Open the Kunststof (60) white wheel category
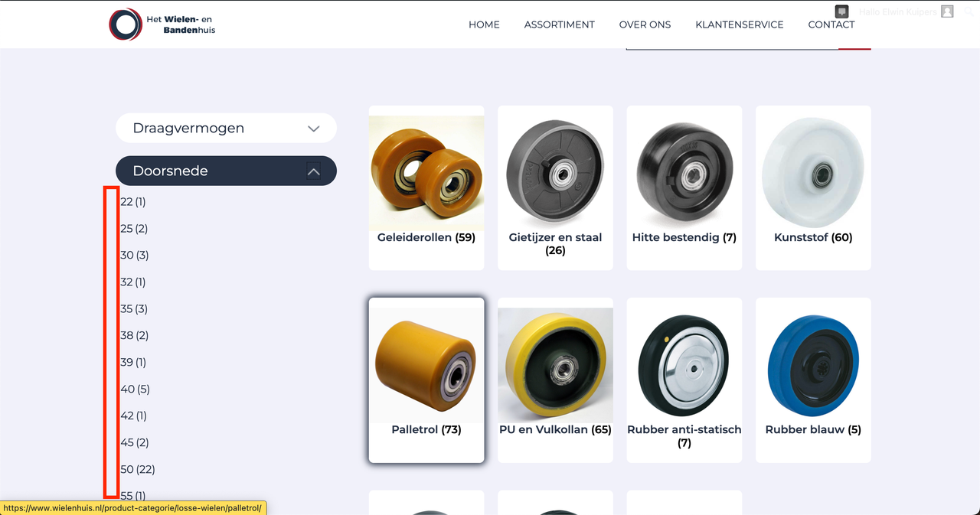This screenshot has height=515, width=980. (813, 187)
